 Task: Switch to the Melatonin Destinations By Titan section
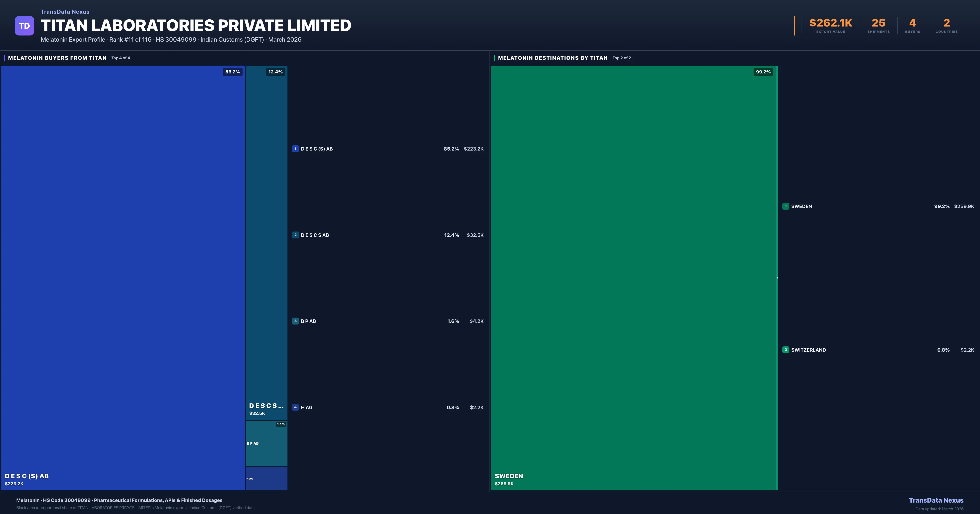pos(552,58)
